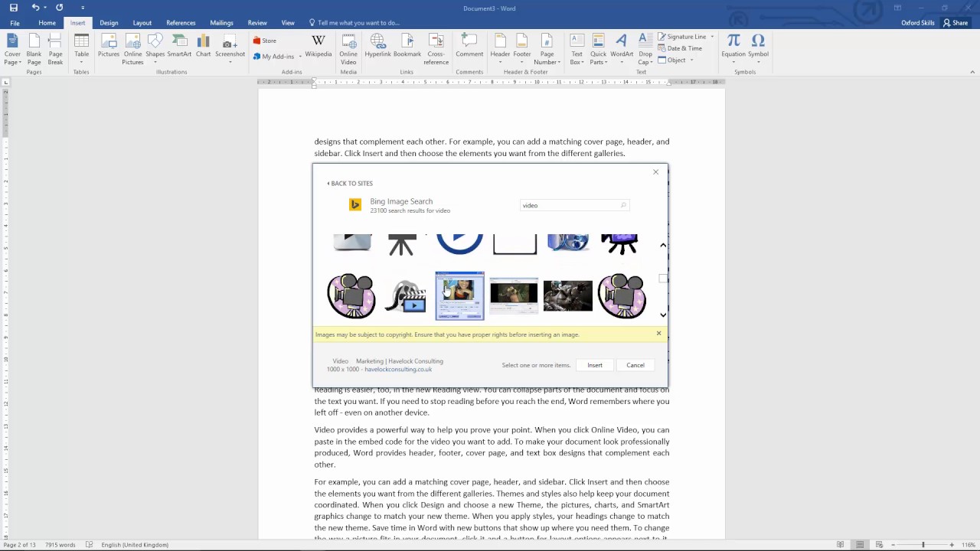Expand the Cover Page gallery

13,50
